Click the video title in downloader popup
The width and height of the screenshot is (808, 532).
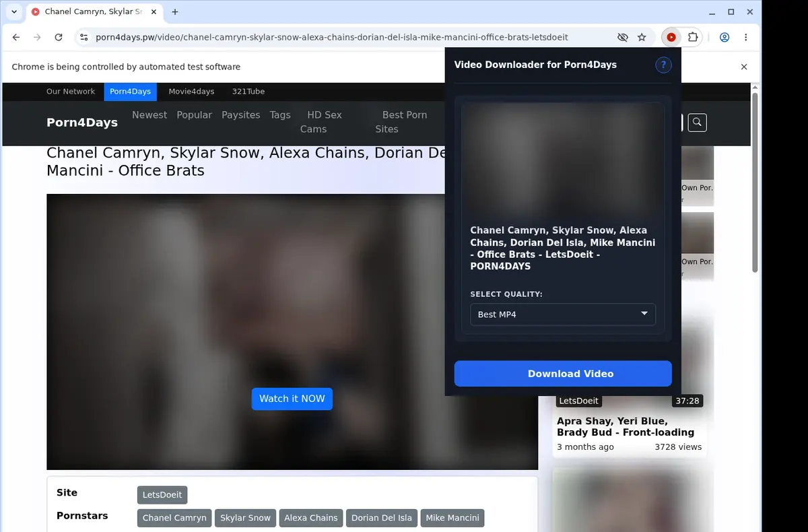click(563, 248)
